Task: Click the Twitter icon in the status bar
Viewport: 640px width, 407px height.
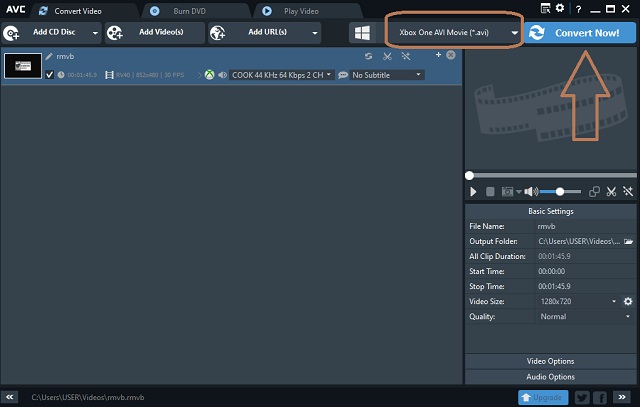Action: (x=582, y=397)
